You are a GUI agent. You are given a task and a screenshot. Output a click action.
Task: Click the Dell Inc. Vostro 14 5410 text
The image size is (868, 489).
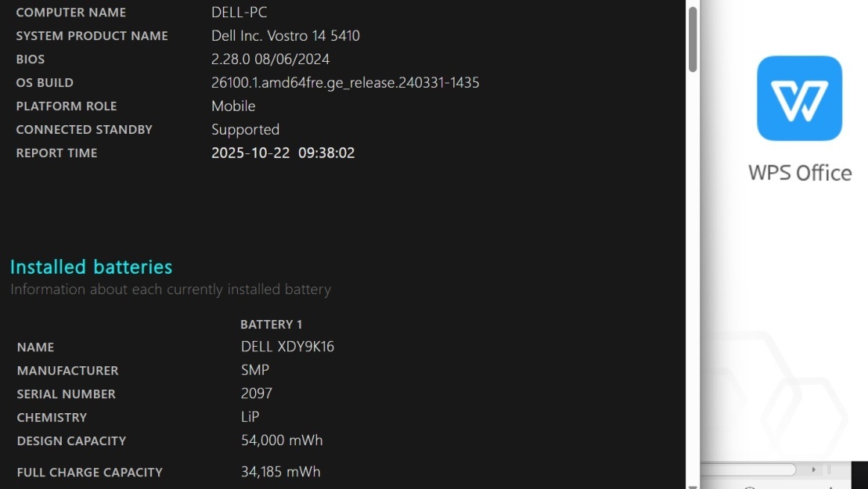286,36
